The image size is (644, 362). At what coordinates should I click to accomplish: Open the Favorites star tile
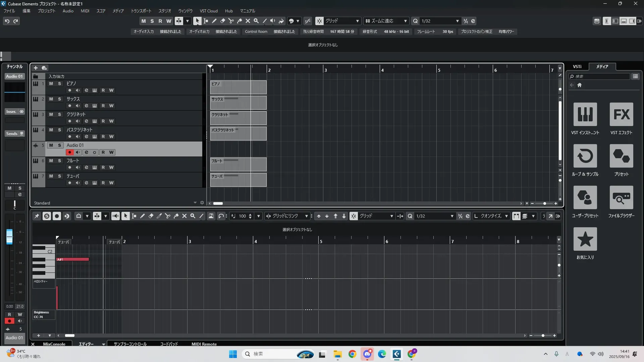[585, 239]
